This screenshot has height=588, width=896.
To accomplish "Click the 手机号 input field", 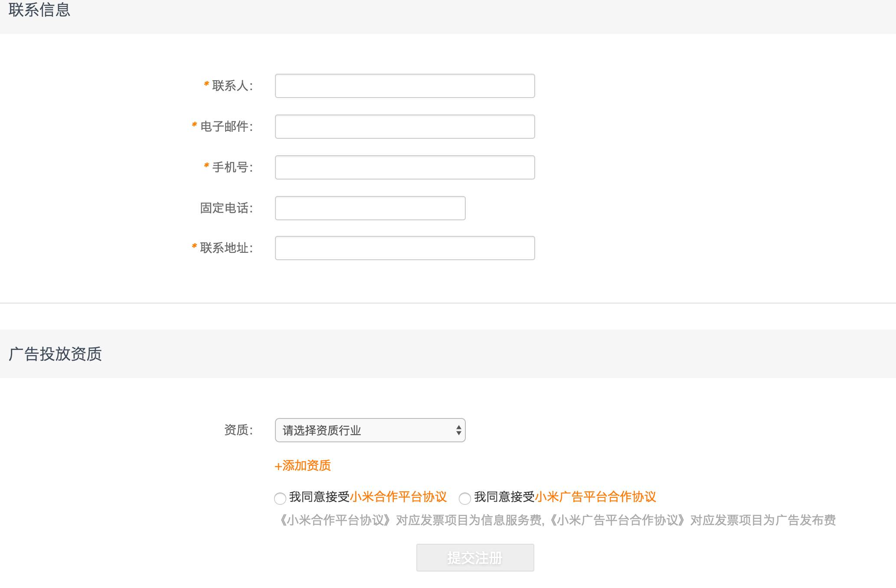I will 404,167.
